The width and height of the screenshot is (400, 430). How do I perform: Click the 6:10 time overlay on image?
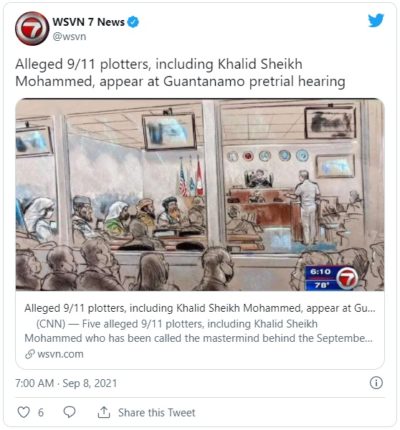point(320,272)
